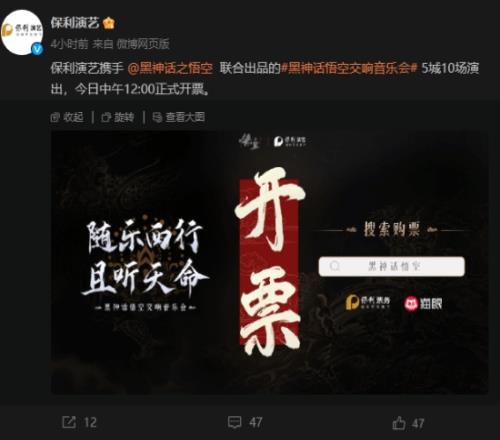The image size is (500, 440).
Task: Collapse the image with 收起
Action: 67,117
